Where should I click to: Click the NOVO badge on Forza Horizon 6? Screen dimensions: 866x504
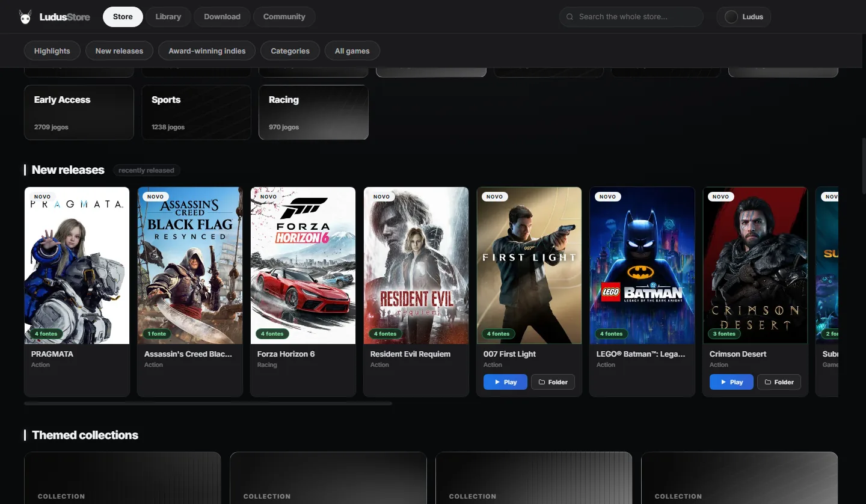268,197
